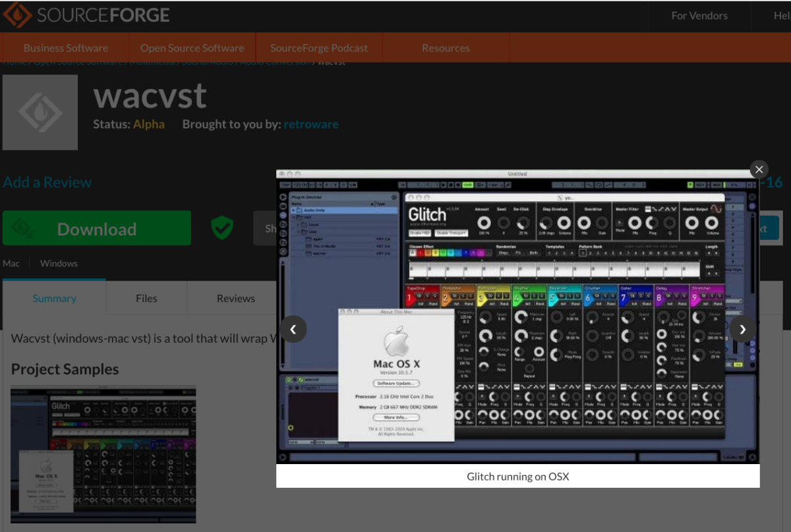Go to previous screenshot with left arrow
This screenshot has width=791, height=532.
coord(293,329)
